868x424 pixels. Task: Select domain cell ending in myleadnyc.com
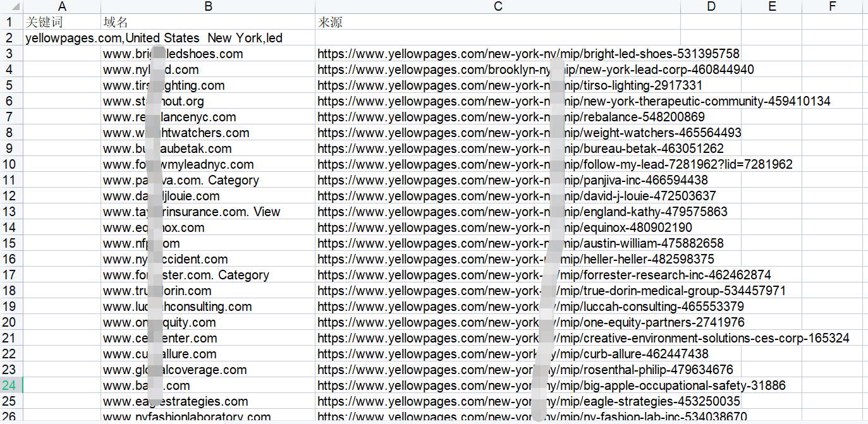(208, 164)
